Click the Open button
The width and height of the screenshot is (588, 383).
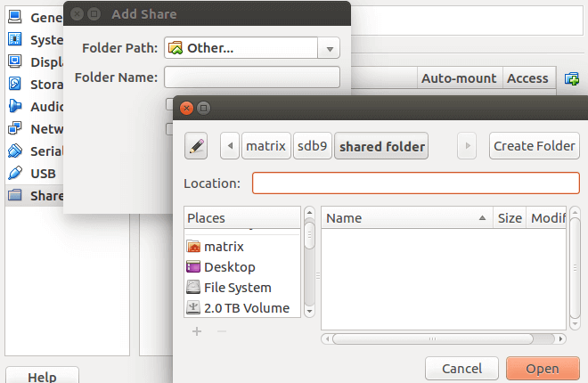pos(542,368)
